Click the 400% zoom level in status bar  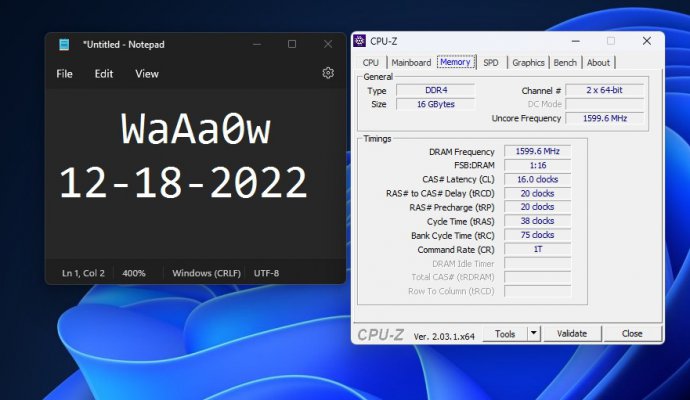pyautogui.click(x=134, y=273)
